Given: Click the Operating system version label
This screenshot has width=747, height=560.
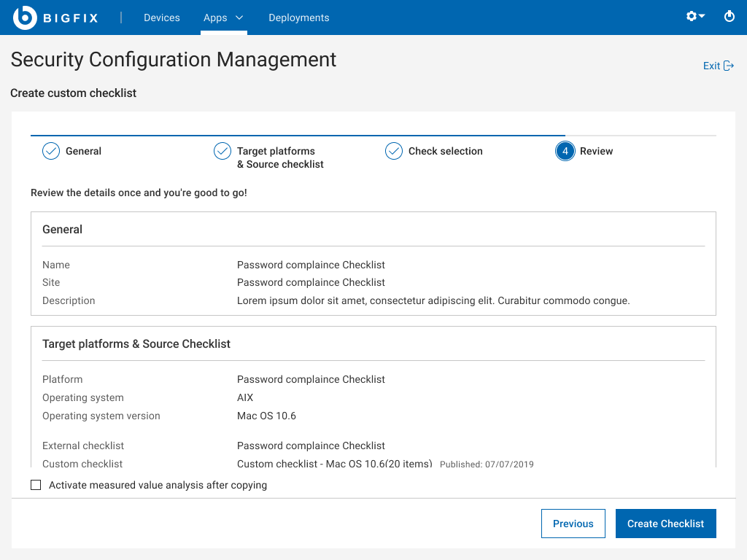Looking at the screenshot, I should pos(101,416).
